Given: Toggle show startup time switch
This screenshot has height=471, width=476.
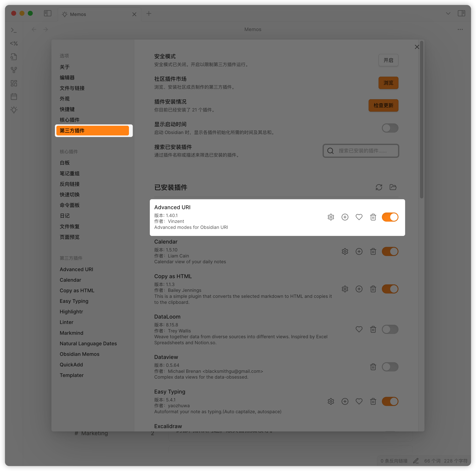Looking at the screenshot, I should pos(390,128).
